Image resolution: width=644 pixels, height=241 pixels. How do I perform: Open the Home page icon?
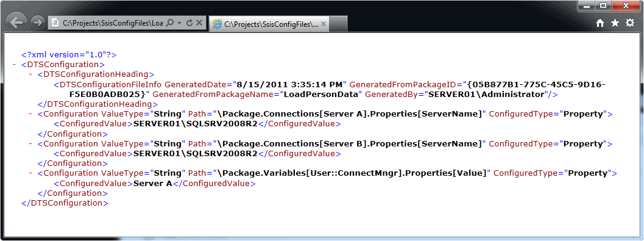(600, 23)
